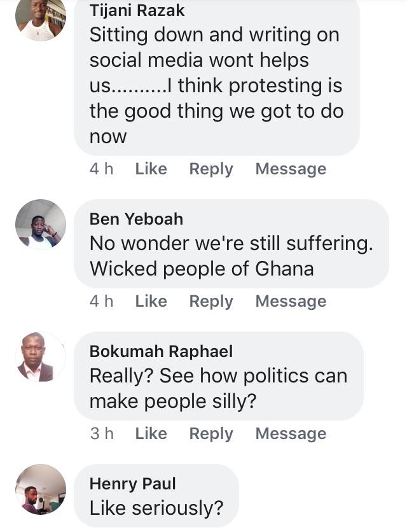Open Tijani Razak's profile picture
The image size is (407, 532).
[40, 18]
